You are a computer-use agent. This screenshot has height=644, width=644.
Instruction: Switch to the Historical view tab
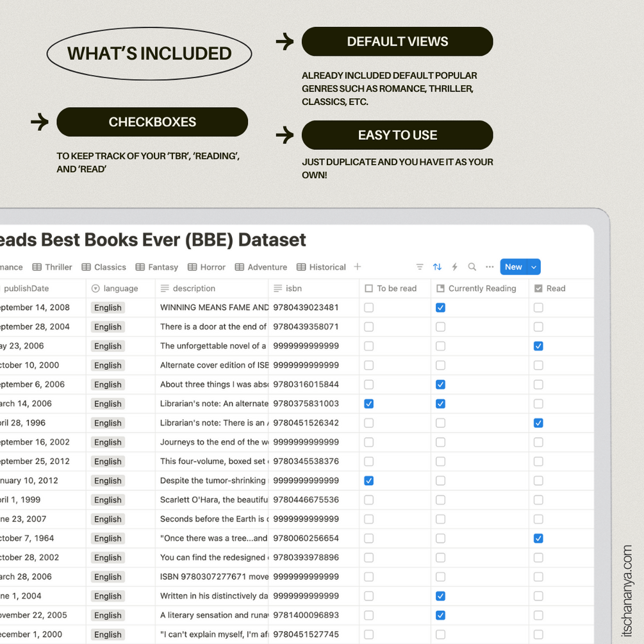pos(321,267)
